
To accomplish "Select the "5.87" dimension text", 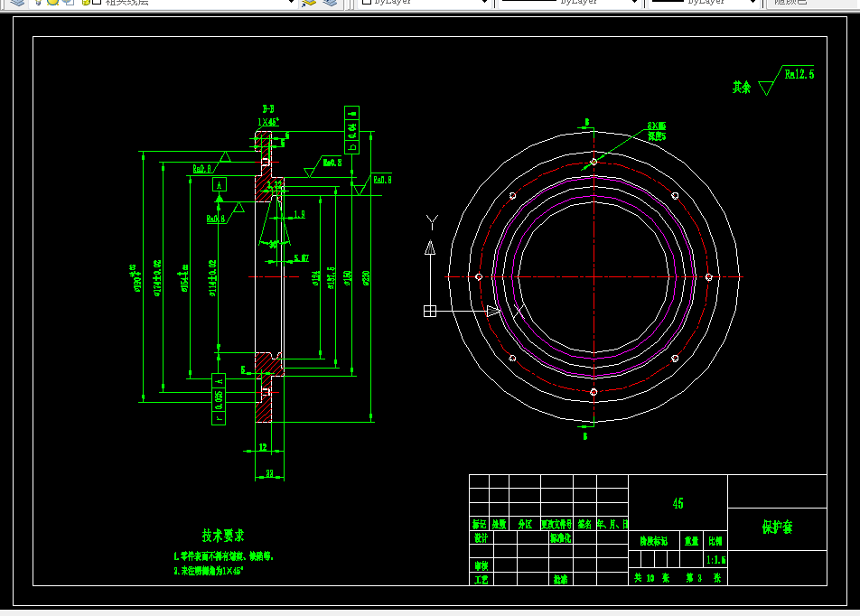I will tap(302, 257).
